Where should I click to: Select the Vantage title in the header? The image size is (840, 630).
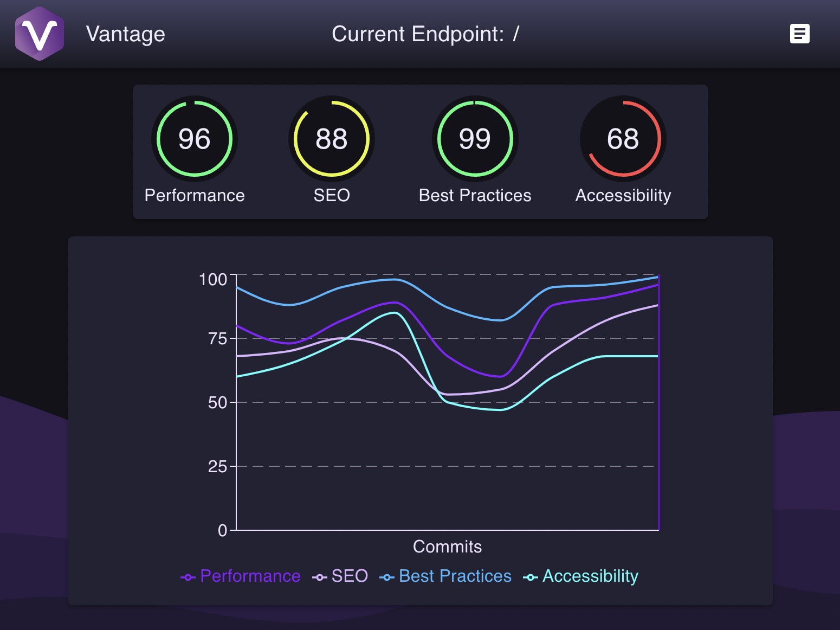click(125, 34)
